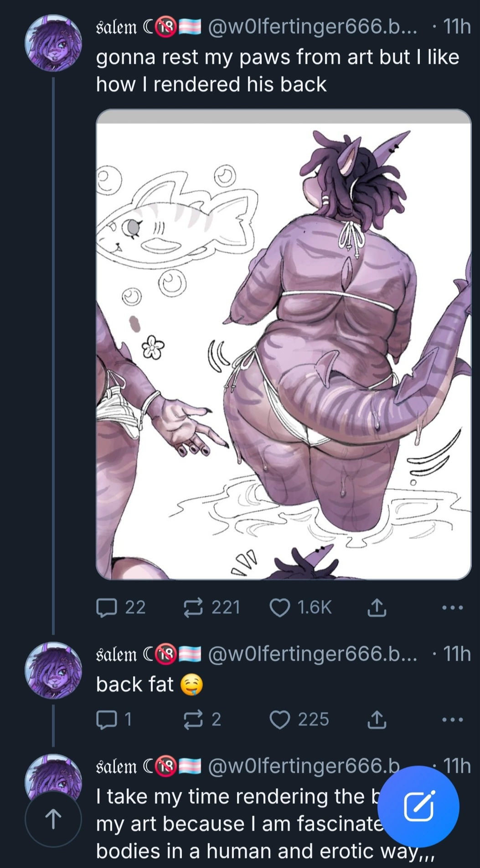Viewport: 480px width, 868px height.
Task: Share the 'back fat' post
Action: click(x=377, y=719)
